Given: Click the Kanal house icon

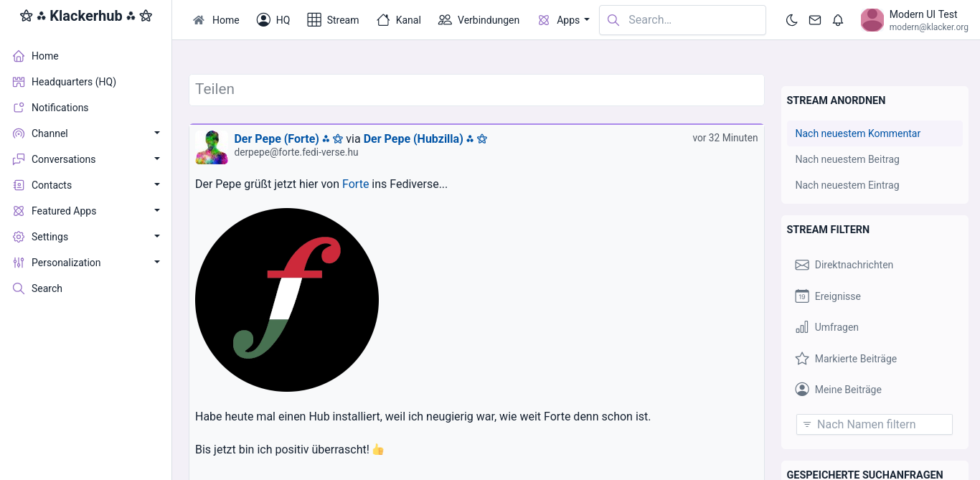Looking at the screenshot, I should 383,20.
